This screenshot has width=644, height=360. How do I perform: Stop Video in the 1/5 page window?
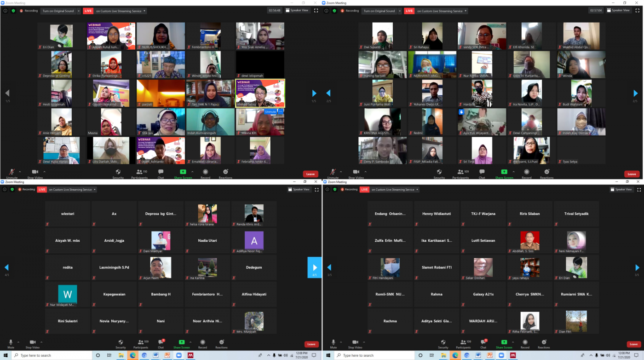pyautogui.click(x=34, y=174)
